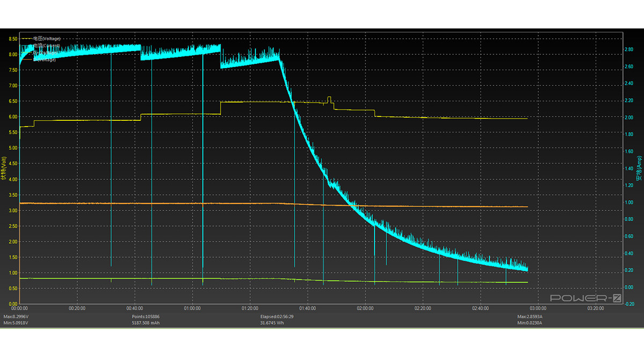Screen dimensions: 644x358
Task: Click the 8.50 volt axis tick label
Action: coord(11,39)
